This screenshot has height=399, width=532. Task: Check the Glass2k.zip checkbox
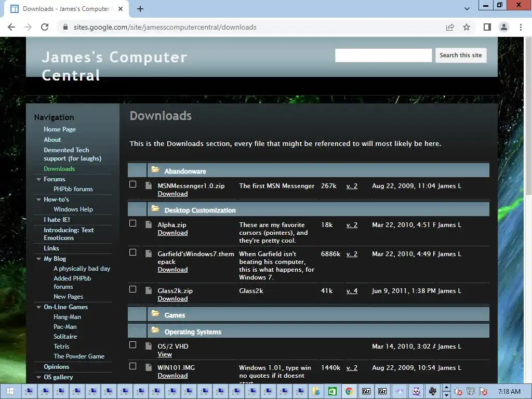point(132,289)
